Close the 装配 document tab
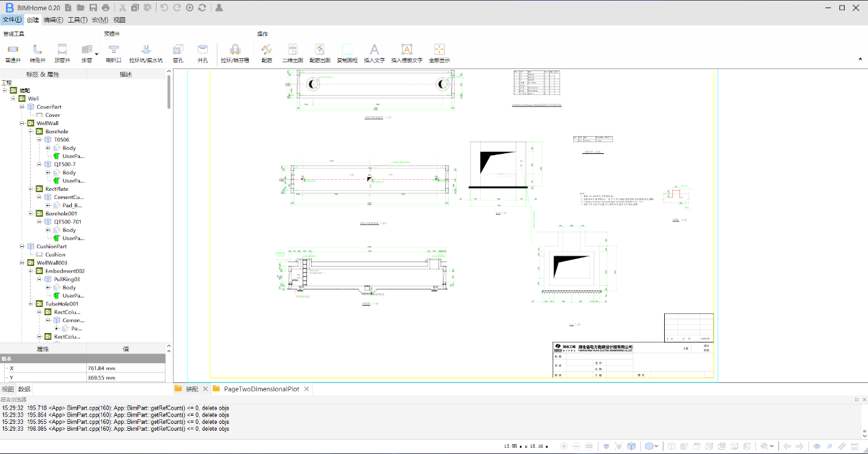 (x=205, y=388)
